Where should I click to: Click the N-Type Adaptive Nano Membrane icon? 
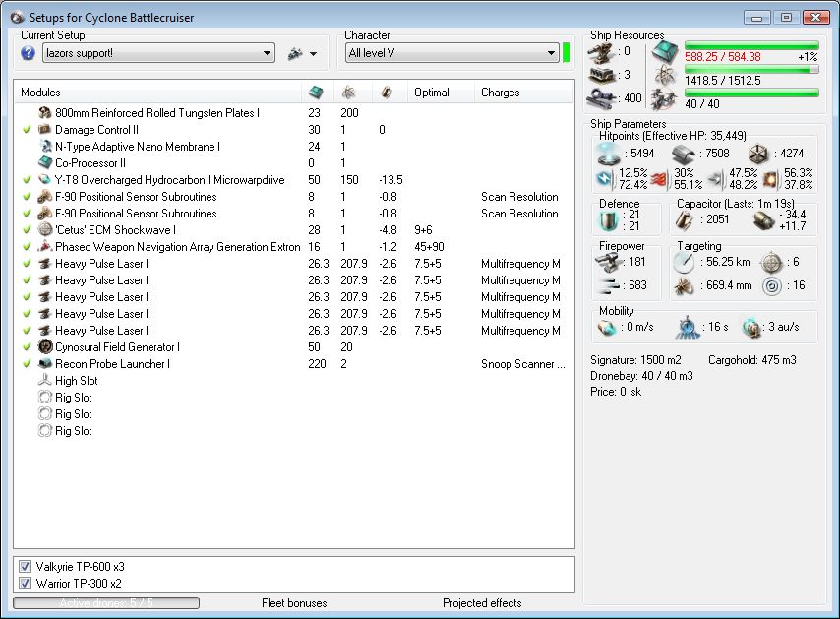45,146
